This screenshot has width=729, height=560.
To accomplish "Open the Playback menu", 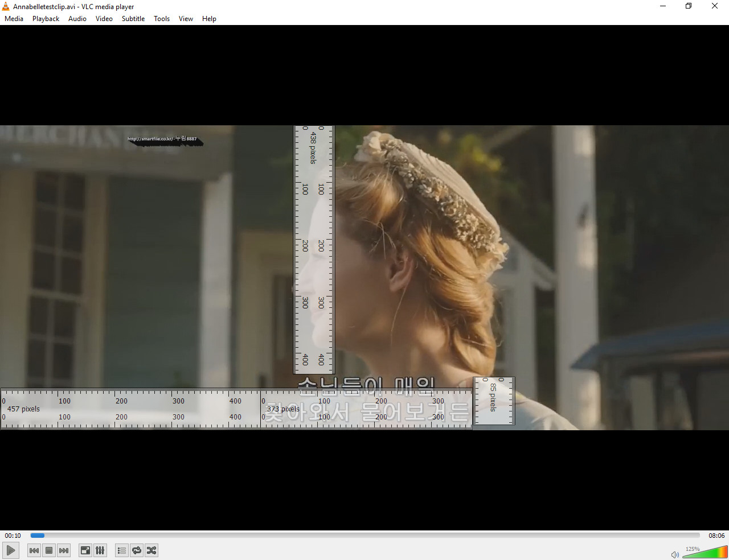I will [x=46, y=19].
